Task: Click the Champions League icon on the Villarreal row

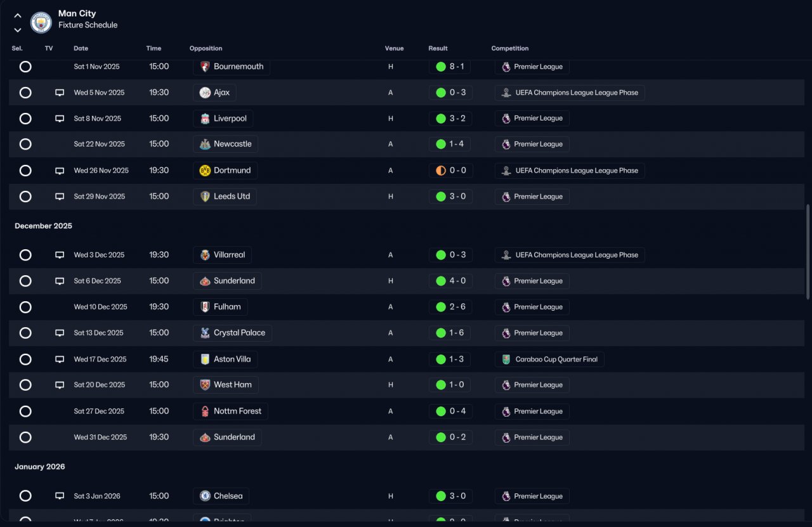Action: pyautogui.click(x=506, y=255)
